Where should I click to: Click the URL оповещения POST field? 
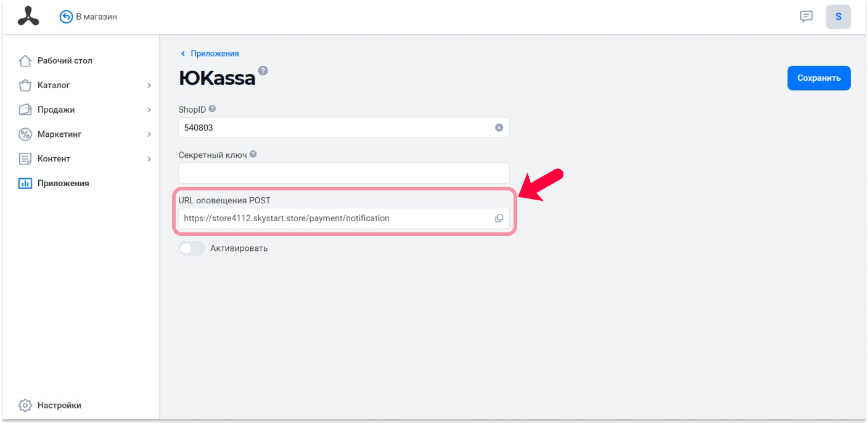click(344, 218)
